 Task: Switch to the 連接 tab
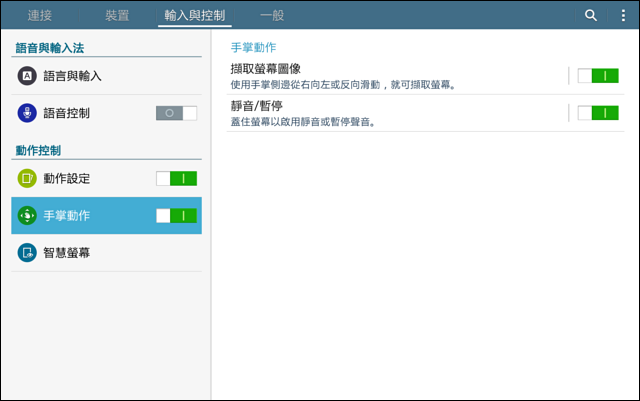coord(40,16)
